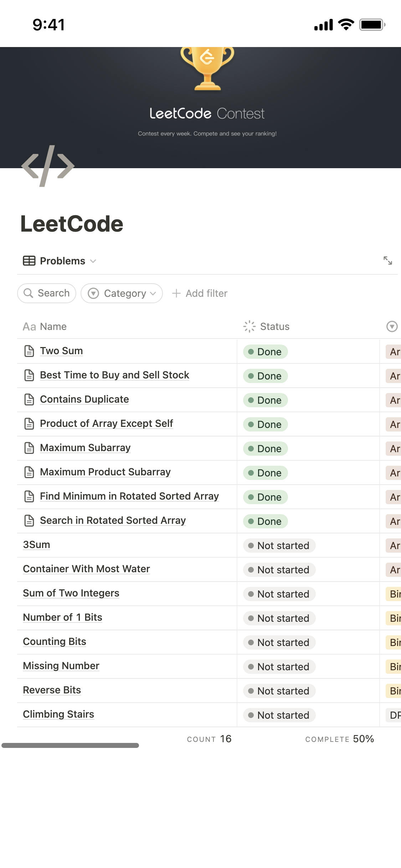Tap the Name column header
The image size is (401, 868).
[53, 326]
